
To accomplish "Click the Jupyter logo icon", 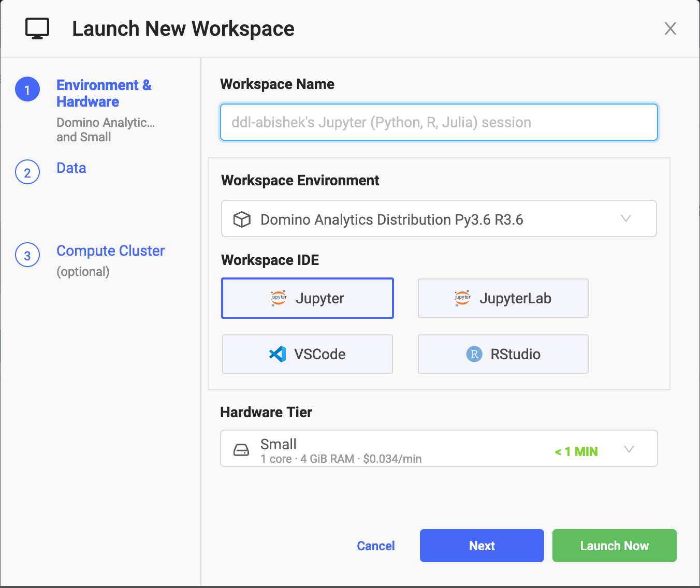I will tap(279, 298).
